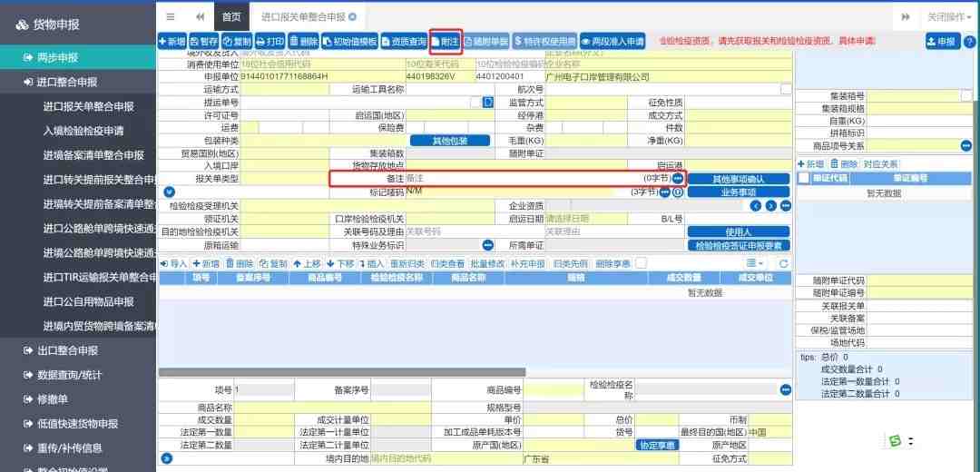Screen dimensions: 980x472
Task: Click the 启运日期 date field
Action: [x=586, y=219]
